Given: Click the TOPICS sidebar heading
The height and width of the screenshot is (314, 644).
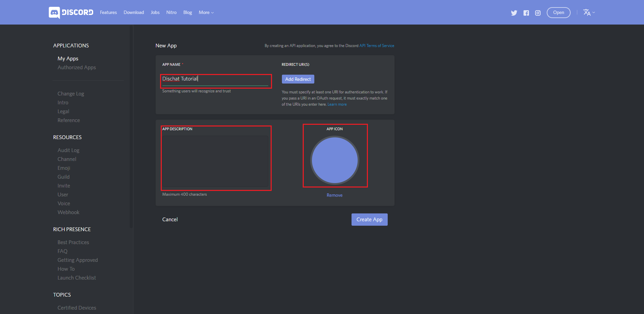Looking at the screenshot, I should (x=62, y=295).
